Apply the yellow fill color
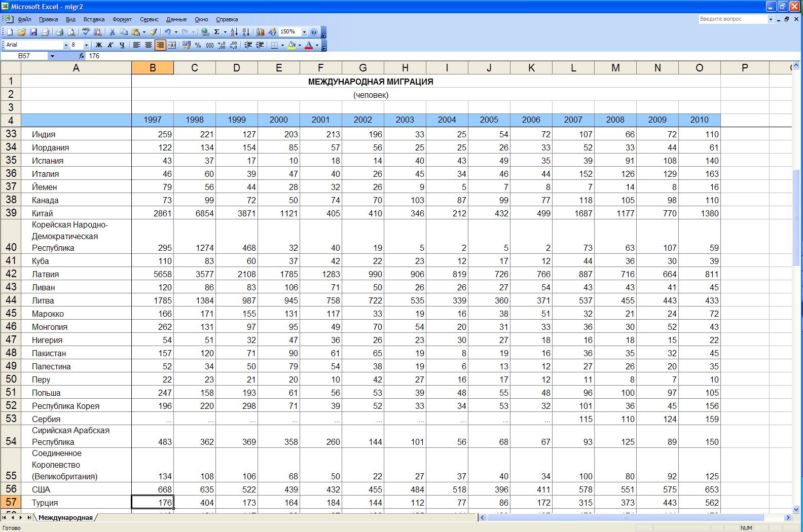This screenshot has height=532, width=803. point(291,45)
